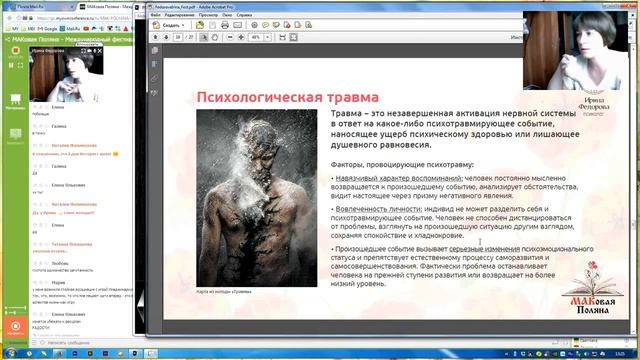Open attachments paperclip panel in Acrobat sidebar
This screenshot has height=360, width=640.
[155, 79]
